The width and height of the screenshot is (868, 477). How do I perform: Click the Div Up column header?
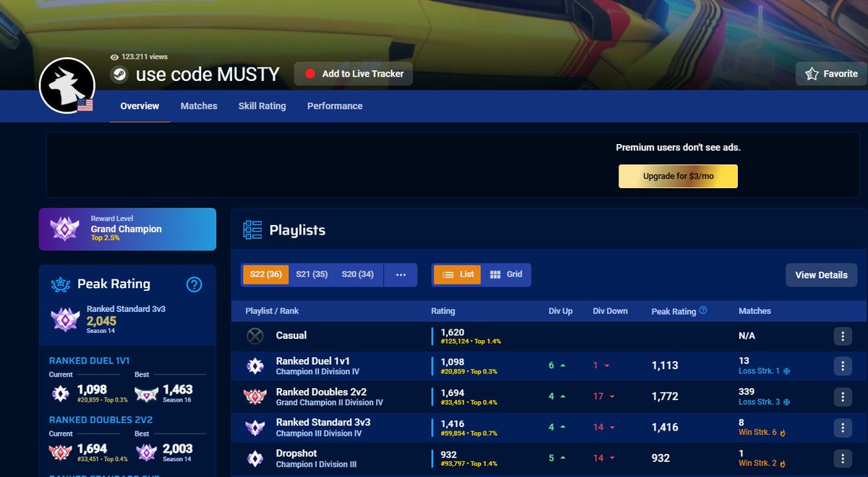[x=561, y=311]
